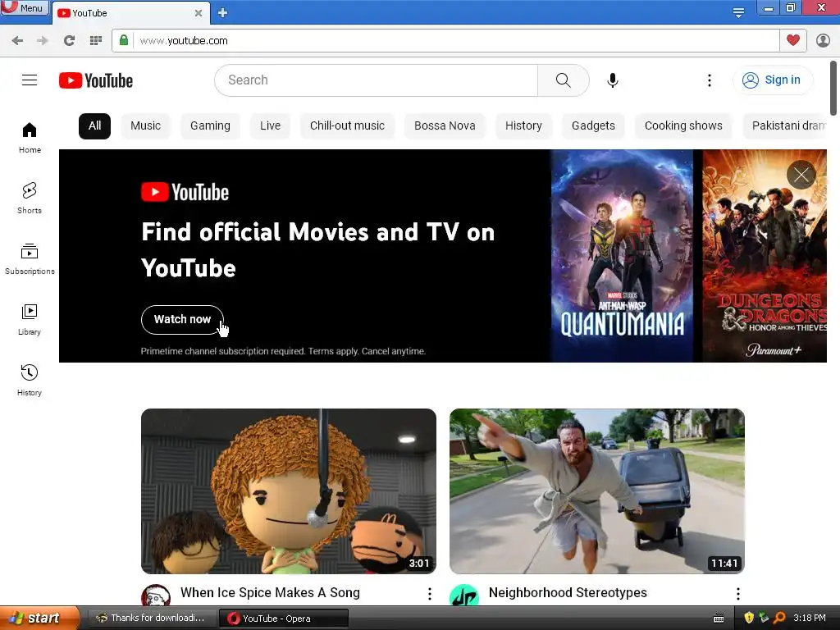Open the Opera Menu button
This screenshot has width=840, height=630.
pos(25,8)
